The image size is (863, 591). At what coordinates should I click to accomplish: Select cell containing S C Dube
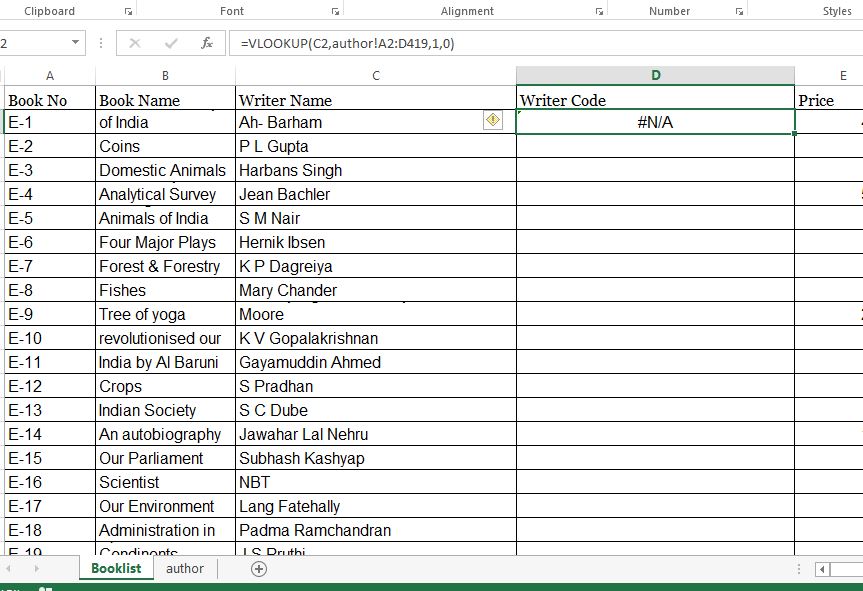pyautogui.click(x=376, y=410)
